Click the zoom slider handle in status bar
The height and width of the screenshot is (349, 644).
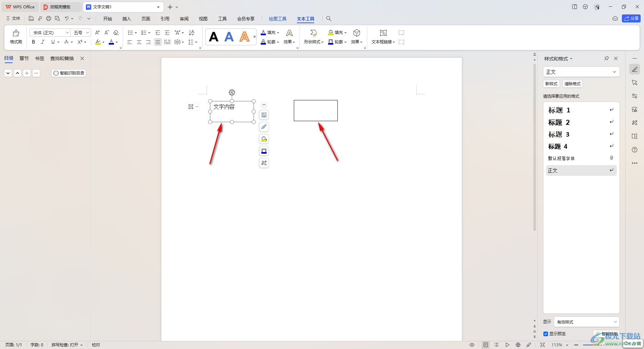click(601, 345)
